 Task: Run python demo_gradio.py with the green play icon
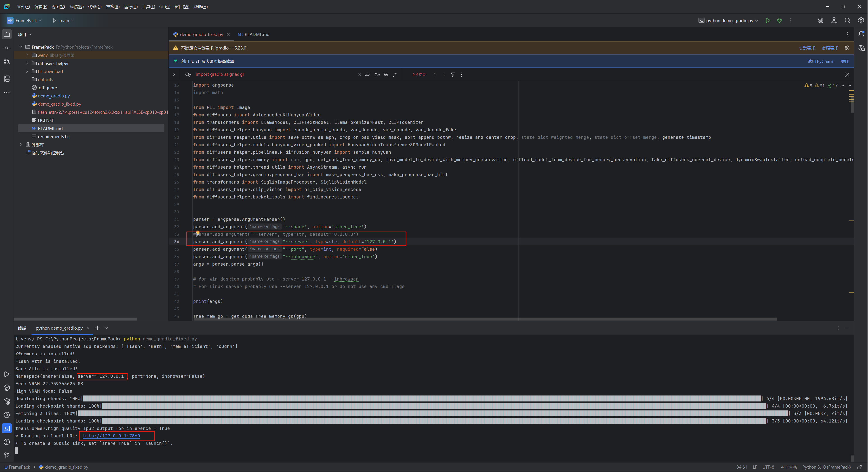768,21
